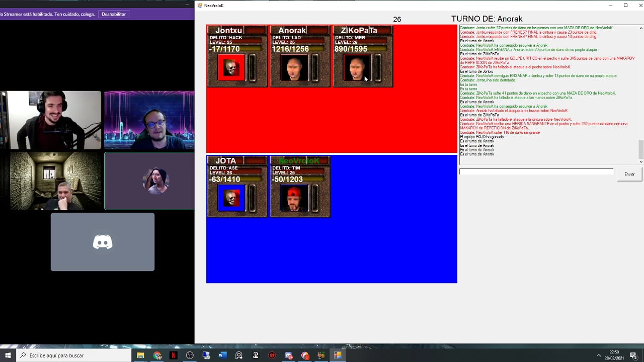Select NeoVroloK's red bandana portrait
The width and height of the screenshot is (644, 362).
pyautogui.click(x=294, y=198)
